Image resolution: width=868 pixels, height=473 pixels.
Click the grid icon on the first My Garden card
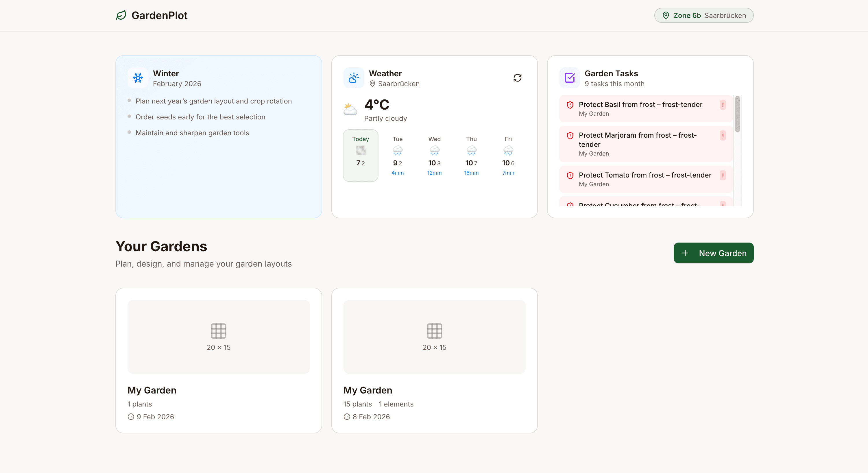click(218, 331)
